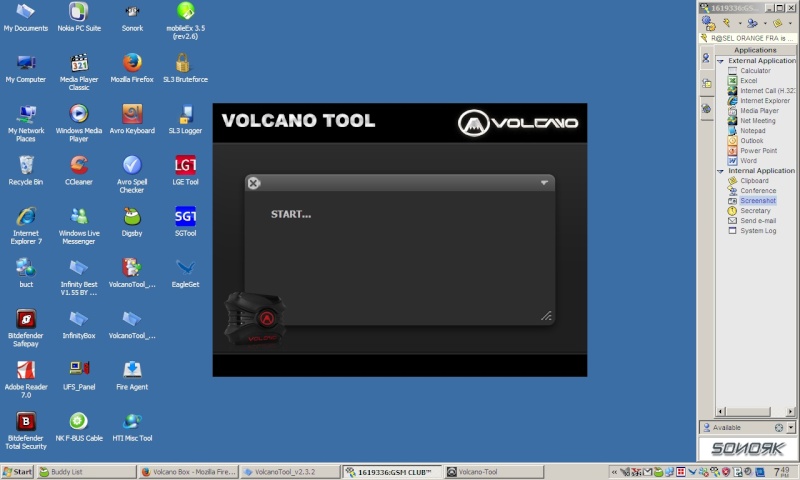Close the Volcano Tool log panel
800x480 pixels.
coord(254,183)
